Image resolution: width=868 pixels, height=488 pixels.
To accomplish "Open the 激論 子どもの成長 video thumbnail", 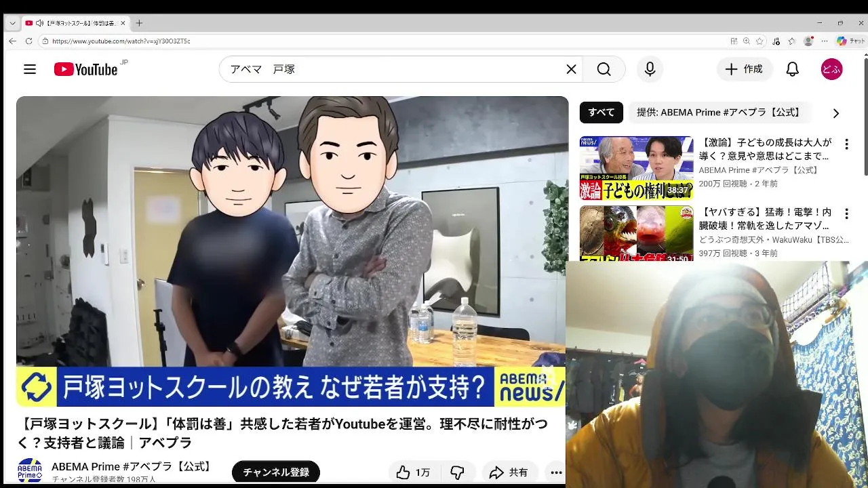I will [x=636, y=168].
